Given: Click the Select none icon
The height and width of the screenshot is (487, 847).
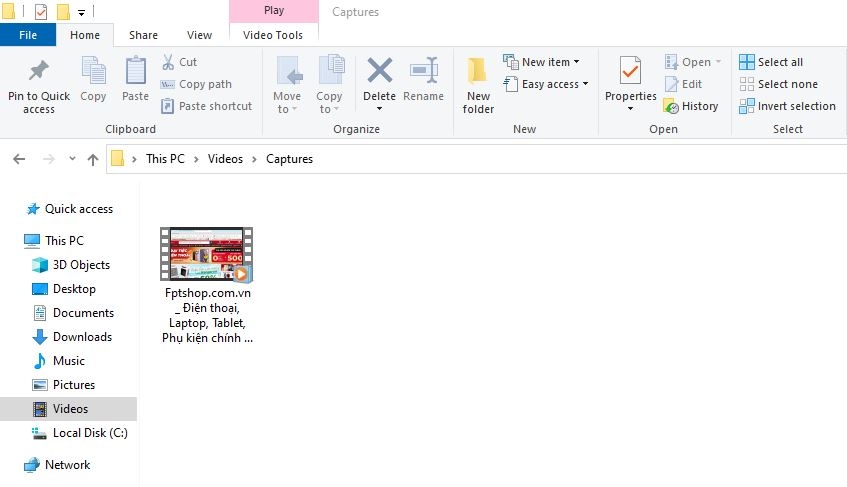Looking at the screenshot, I should [747, 84].
